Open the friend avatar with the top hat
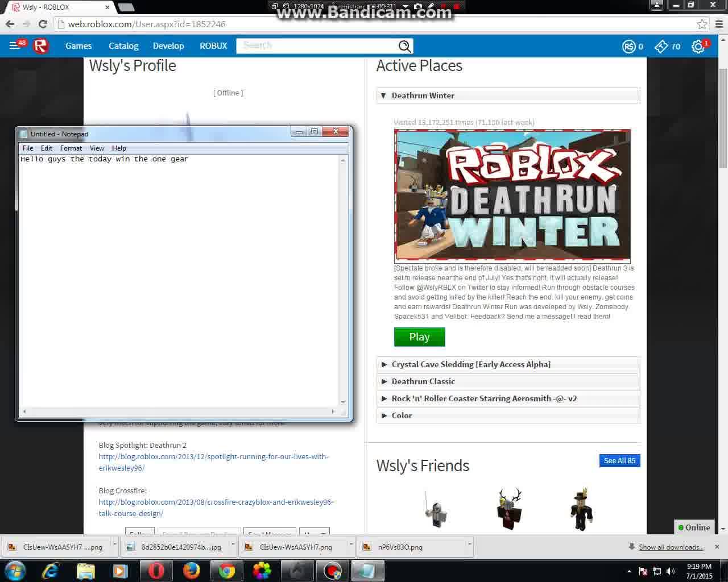Image resolution: width=728 pixels, height=582 pixels. tap(581, 509)
